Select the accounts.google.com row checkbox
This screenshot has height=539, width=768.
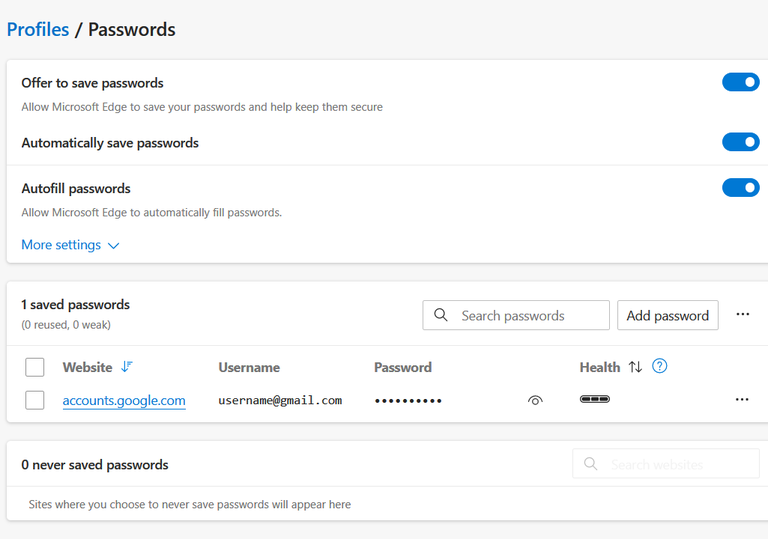[35, 400]
